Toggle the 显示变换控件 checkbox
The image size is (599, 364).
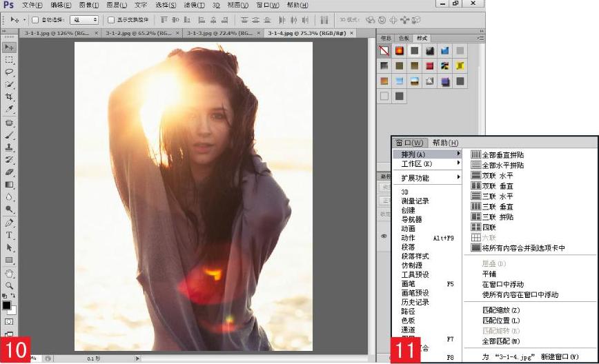111,20
